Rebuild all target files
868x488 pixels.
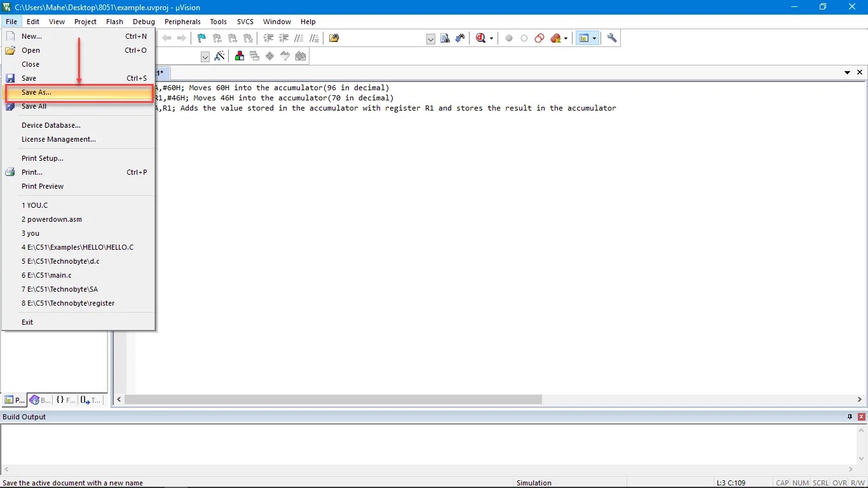tap(254, 56)
